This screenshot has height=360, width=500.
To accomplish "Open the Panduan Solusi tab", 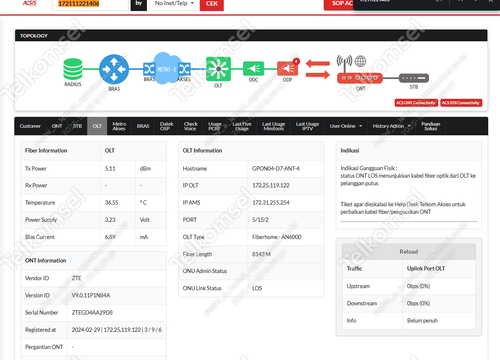I will (431, 126).
